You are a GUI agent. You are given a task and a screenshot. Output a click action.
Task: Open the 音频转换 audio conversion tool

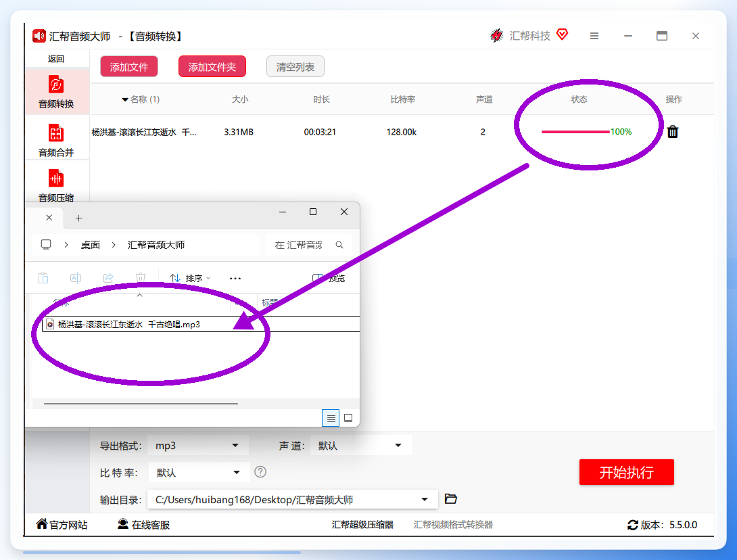point(56,92)
